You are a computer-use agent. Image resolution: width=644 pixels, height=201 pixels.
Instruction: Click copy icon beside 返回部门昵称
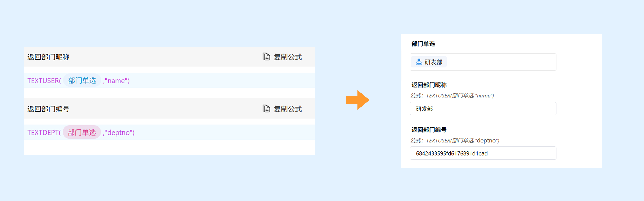(266, 57)
